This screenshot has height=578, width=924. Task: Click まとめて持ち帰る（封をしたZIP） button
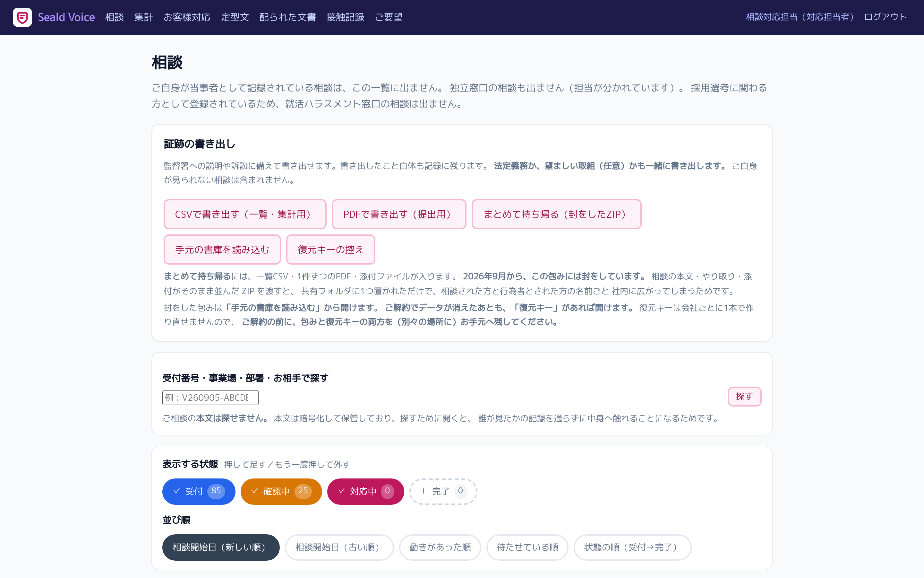(x=556, y=214)
